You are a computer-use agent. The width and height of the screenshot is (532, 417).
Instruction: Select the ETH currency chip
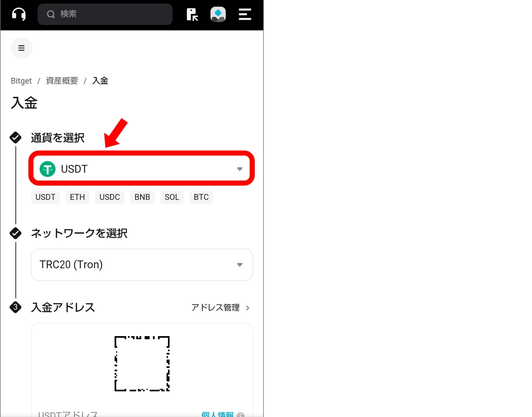77,197
